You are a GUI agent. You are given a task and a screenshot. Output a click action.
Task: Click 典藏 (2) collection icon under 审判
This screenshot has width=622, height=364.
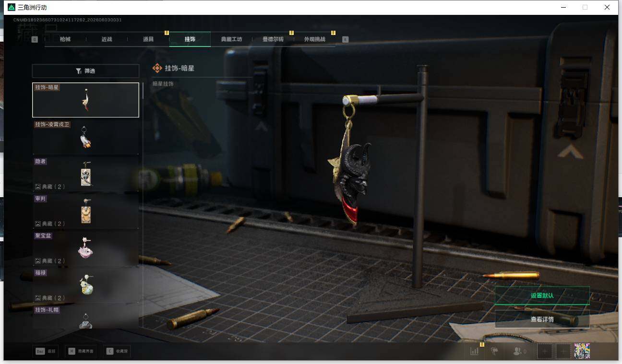38,223
